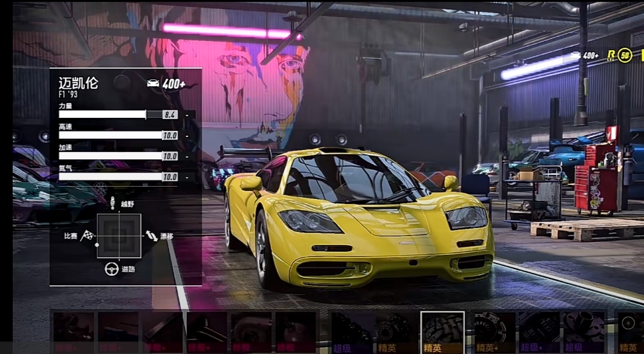Click the car rating icon beside 400+ in the stats panel

[x=153, y=84]
